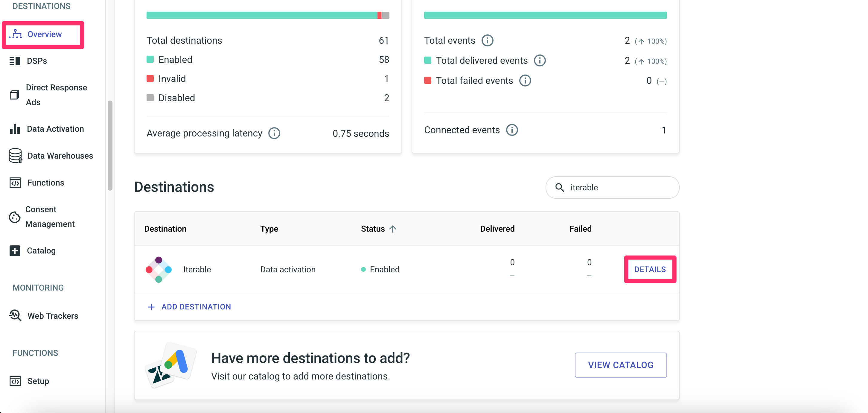Click the Direct Response Ads icon
The width and height of the screenshot is (868, 413).
click(14, 95)
